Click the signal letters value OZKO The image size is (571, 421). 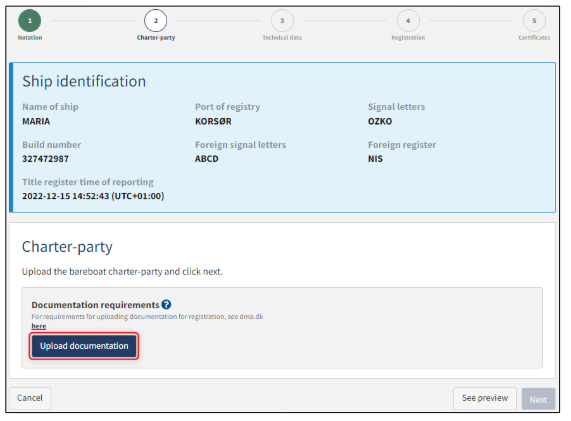(380, 121)
